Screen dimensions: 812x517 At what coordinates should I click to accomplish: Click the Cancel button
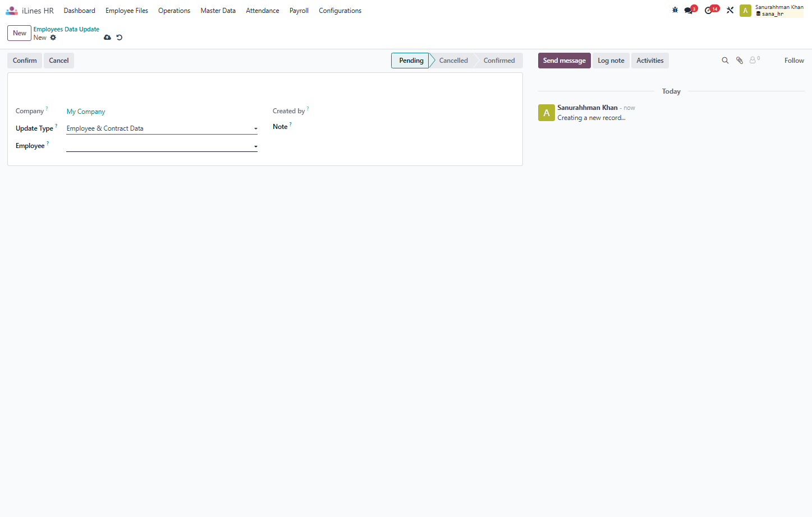point(59,61)
